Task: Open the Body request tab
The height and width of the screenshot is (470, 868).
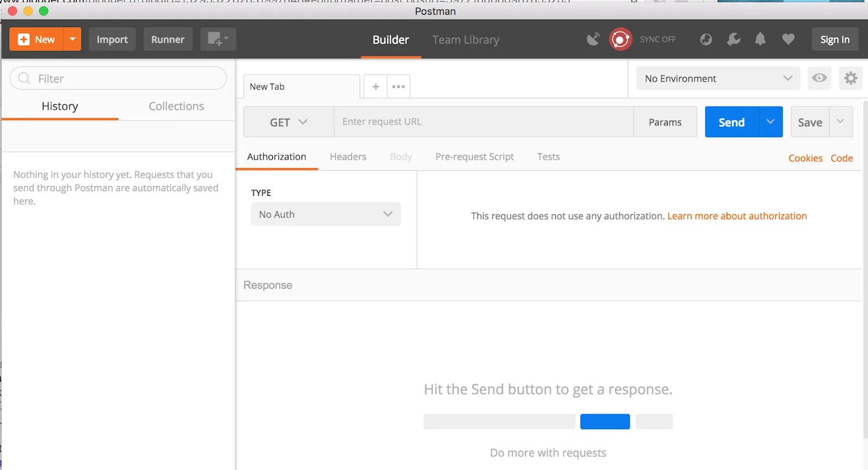Action: coord(401,157)
